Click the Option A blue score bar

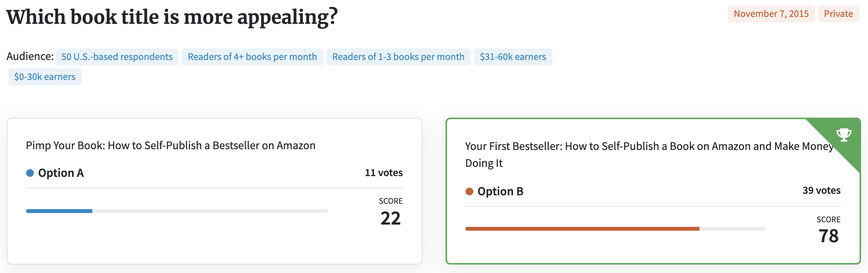(59, 211)
